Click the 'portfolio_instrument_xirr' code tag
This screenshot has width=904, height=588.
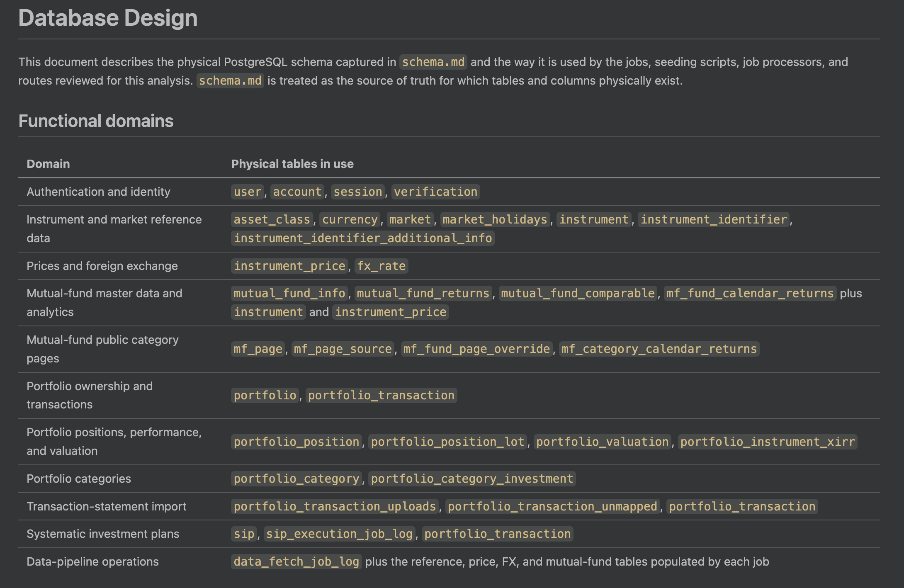(768, 442)
